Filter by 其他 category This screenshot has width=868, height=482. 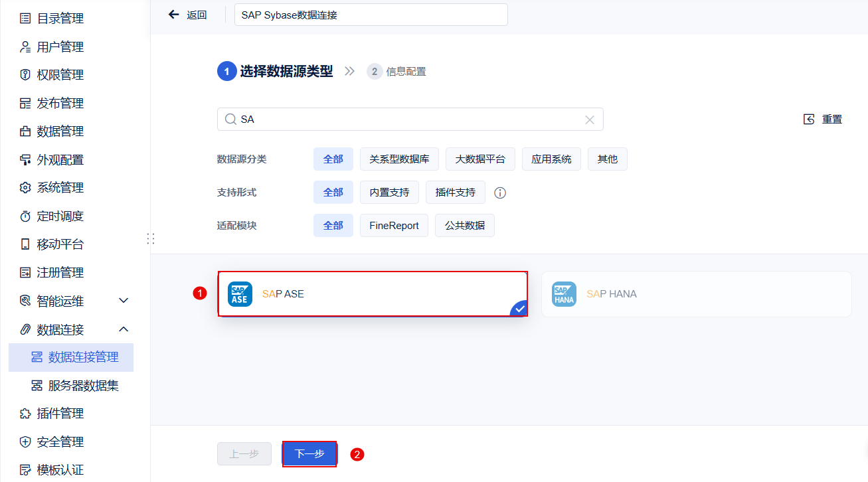pos(608,159)
